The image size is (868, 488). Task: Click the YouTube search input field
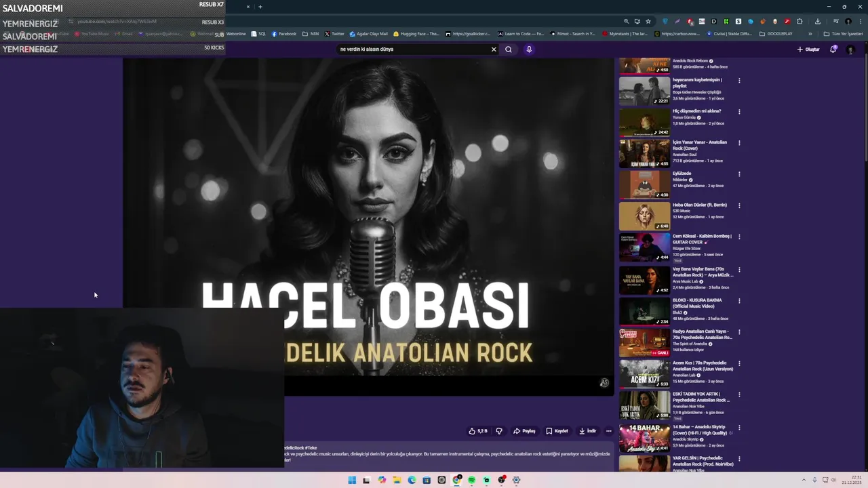point(414,49)
